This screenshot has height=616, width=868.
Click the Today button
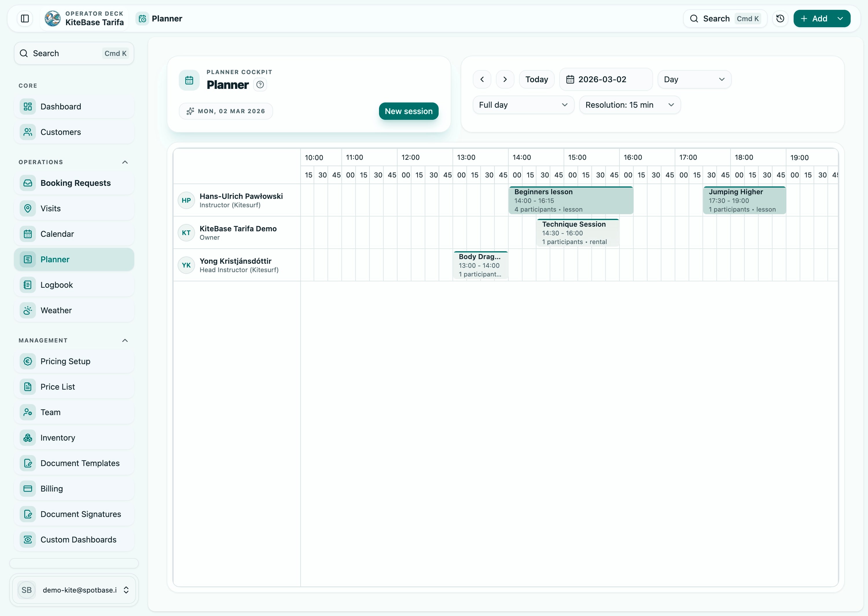536,79
